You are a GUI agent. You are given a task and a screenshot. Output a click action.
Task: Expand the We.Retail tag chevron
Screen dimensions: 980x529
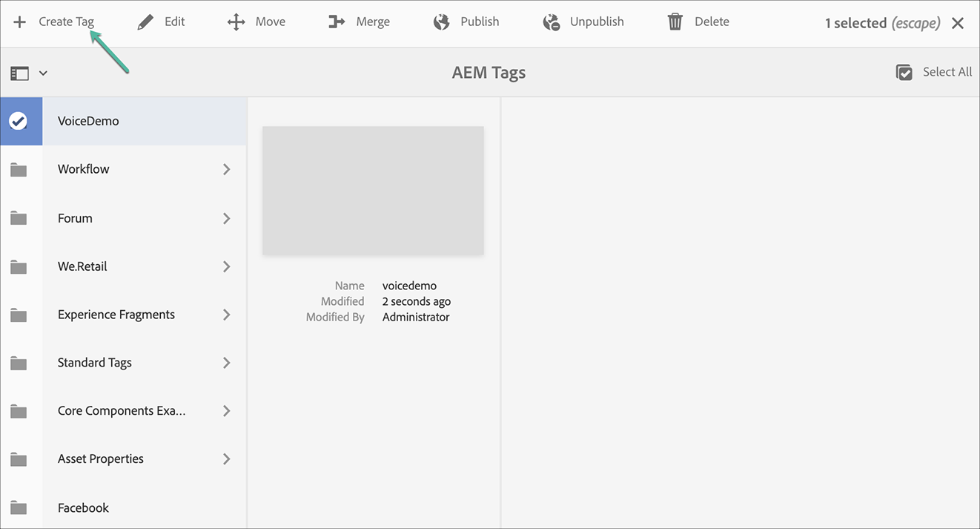[227, 266]
